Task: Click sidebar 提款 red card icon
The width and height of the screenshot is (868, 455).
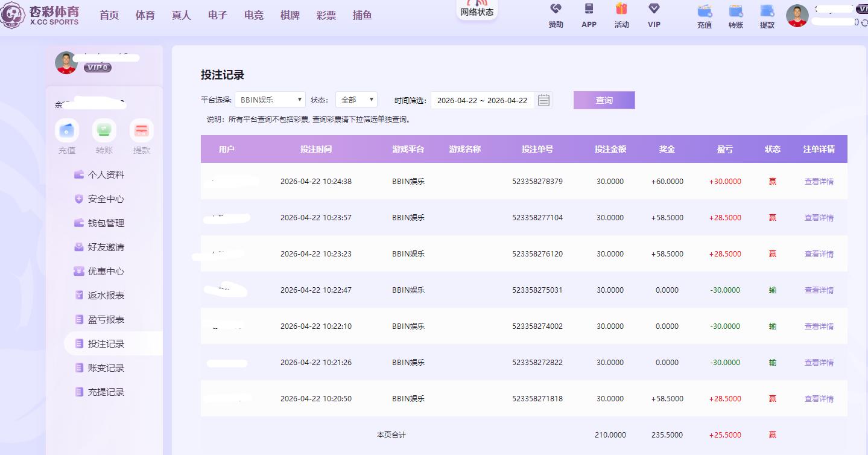Action: pos(142,130)
